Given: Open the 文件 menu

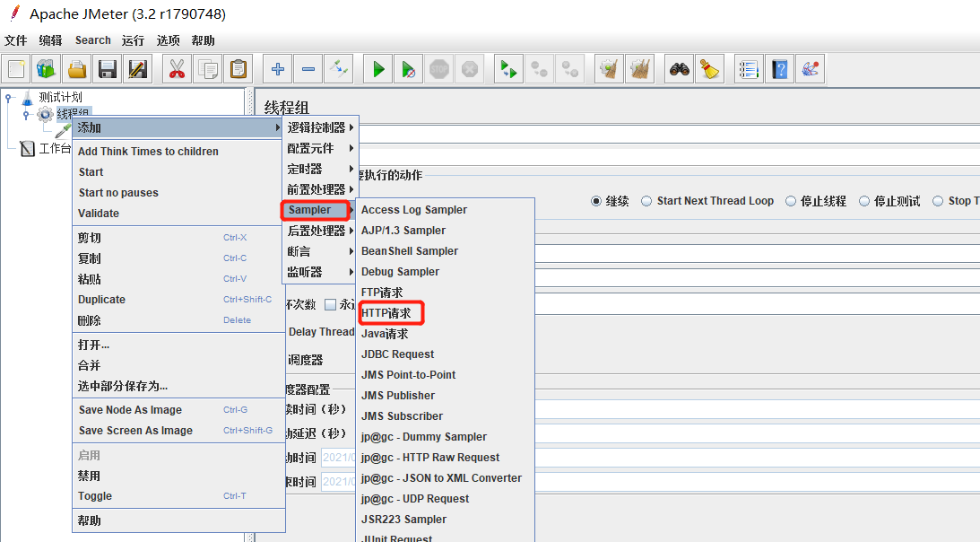Looking at the screenshot, I should tap(15, 40).
